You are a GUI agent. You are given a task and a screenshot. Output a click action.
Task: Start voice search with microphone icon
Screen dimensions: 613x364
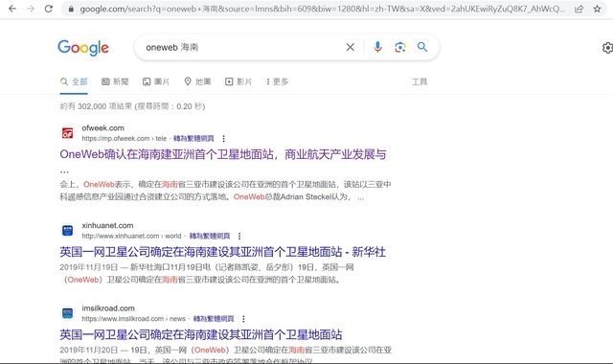pos(377,47)
